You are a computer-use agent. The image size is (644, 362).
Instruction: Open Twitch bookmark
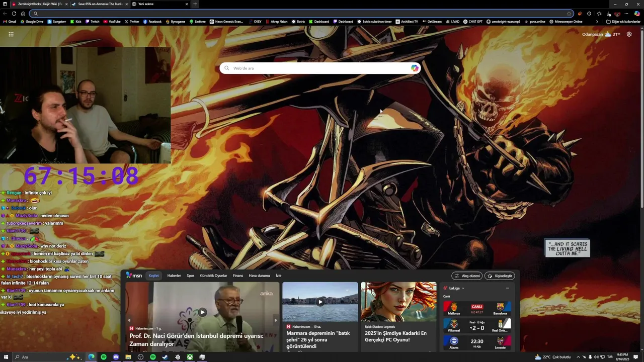tap(92, 22)
